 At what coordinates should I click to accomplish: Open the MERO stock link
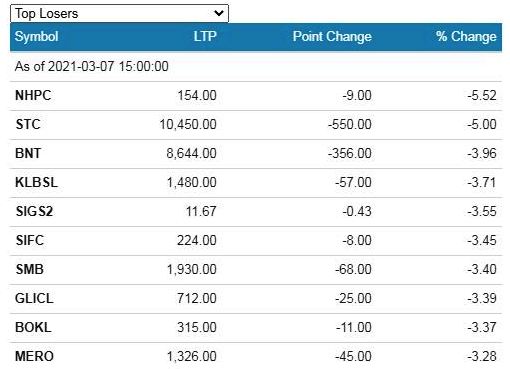[x=34, y=356]
